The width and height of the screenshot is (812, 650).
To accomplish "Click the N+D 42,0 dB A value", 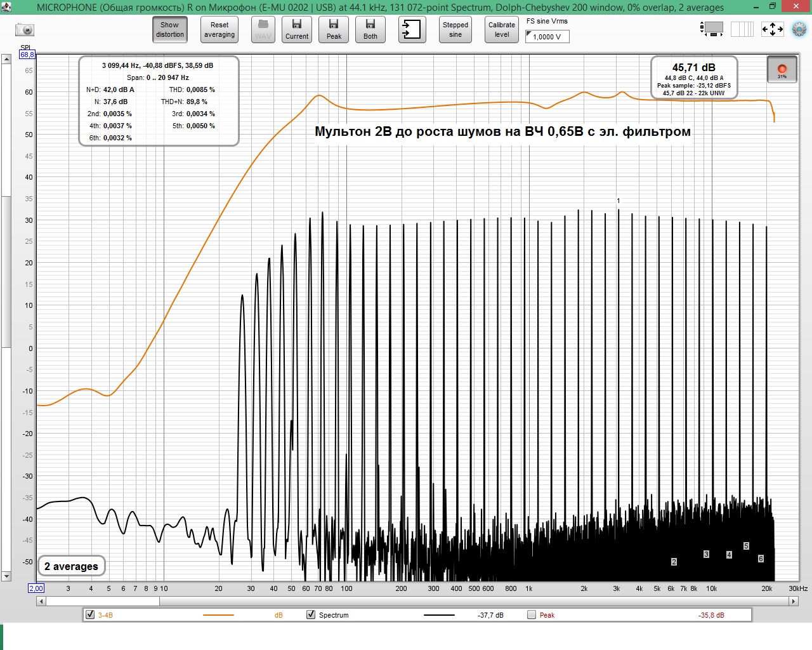I will click(x=119, y=90).
